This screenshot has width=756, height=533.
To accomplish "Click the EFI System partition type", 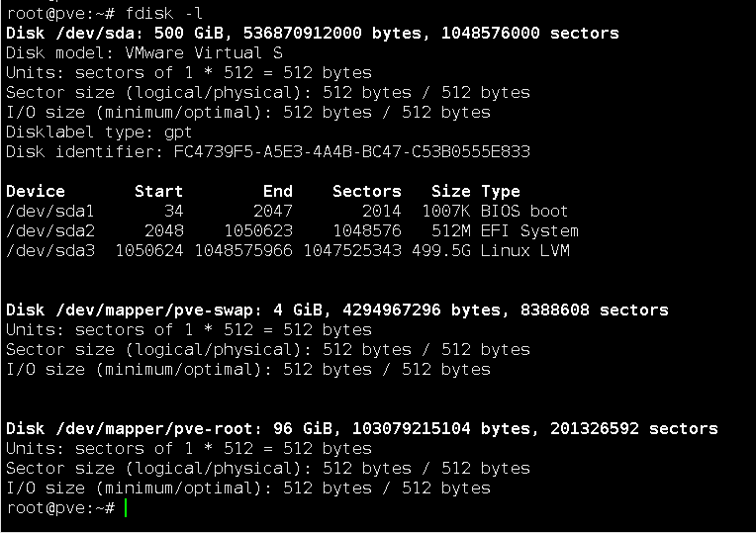I will [530, 231].
